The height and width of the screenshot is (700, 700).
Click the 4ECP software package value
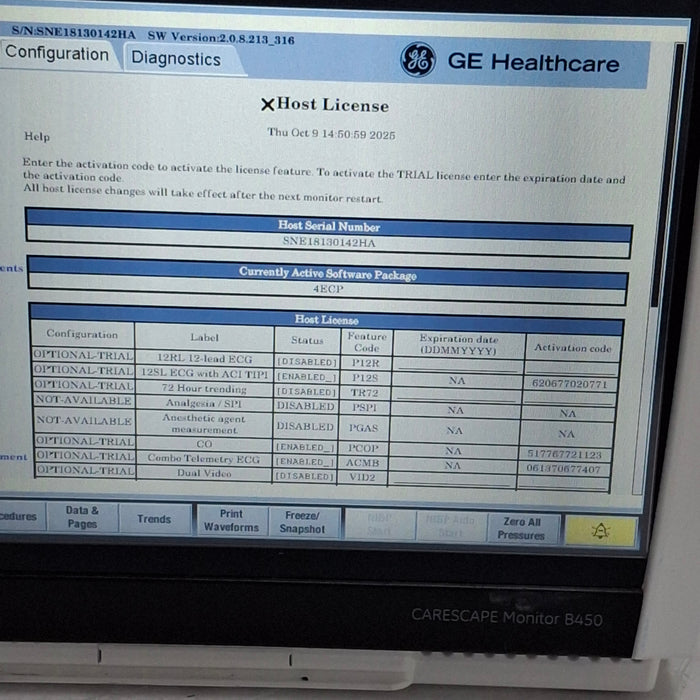(x=328, y=289)
